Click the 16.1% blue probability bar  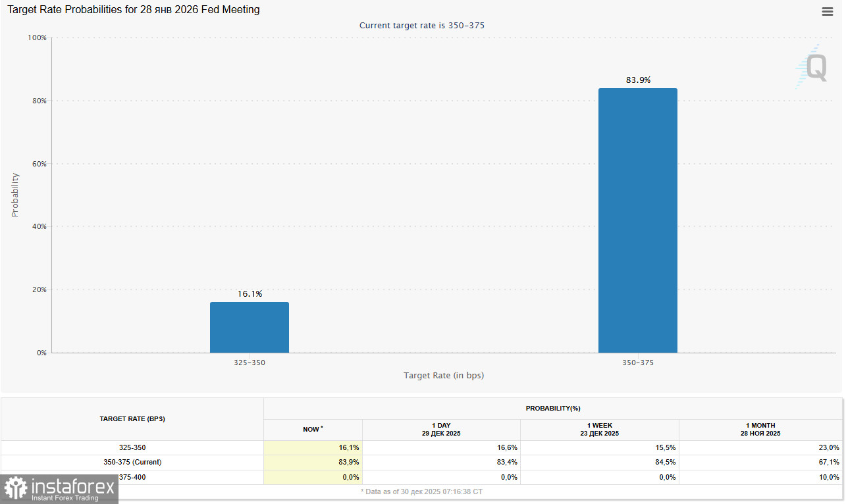[x=249, y=327]
